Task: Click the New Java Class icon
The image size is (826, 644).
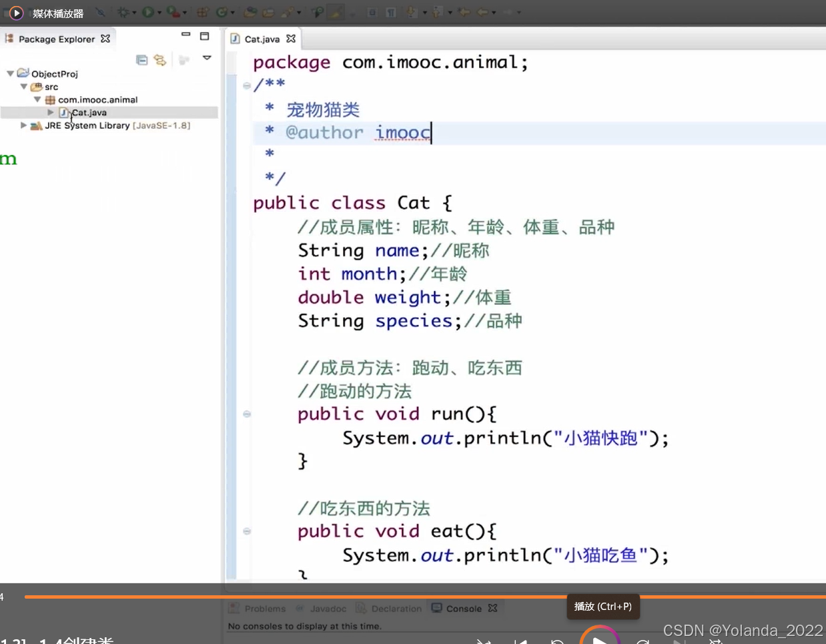Action: point(222,12)
